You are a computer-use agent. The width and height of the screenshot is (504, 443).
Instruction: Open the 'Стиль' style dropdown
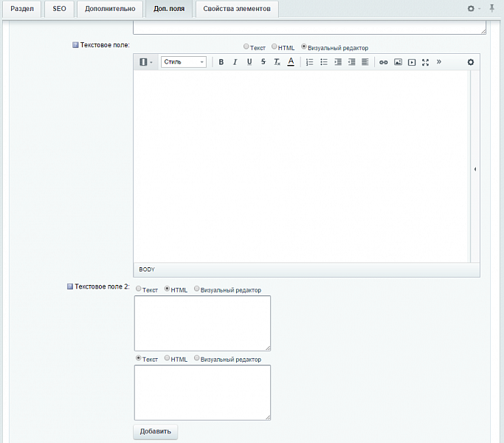click(184, 63)
